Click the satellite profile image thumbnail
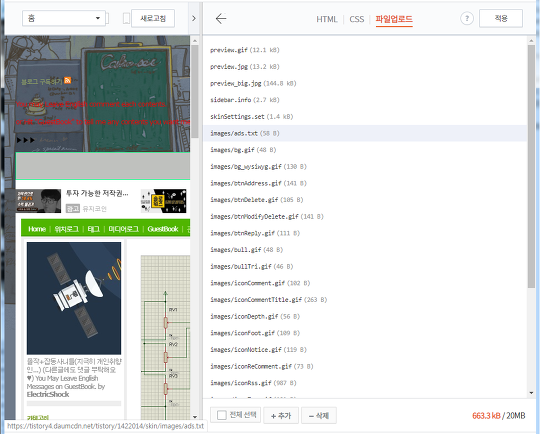This screenshot has width=540, height=434. pos(74,298)
